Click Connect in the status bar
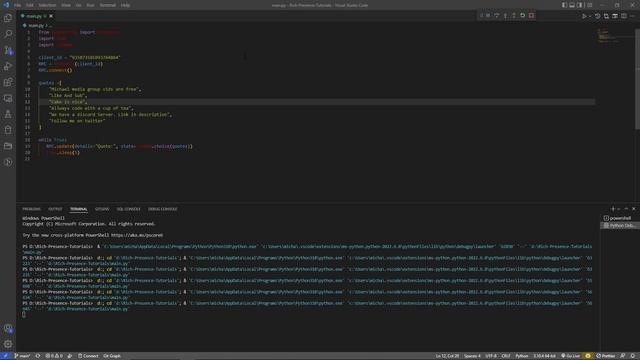The height and width of the screenshot is (360, 640). 89,356
